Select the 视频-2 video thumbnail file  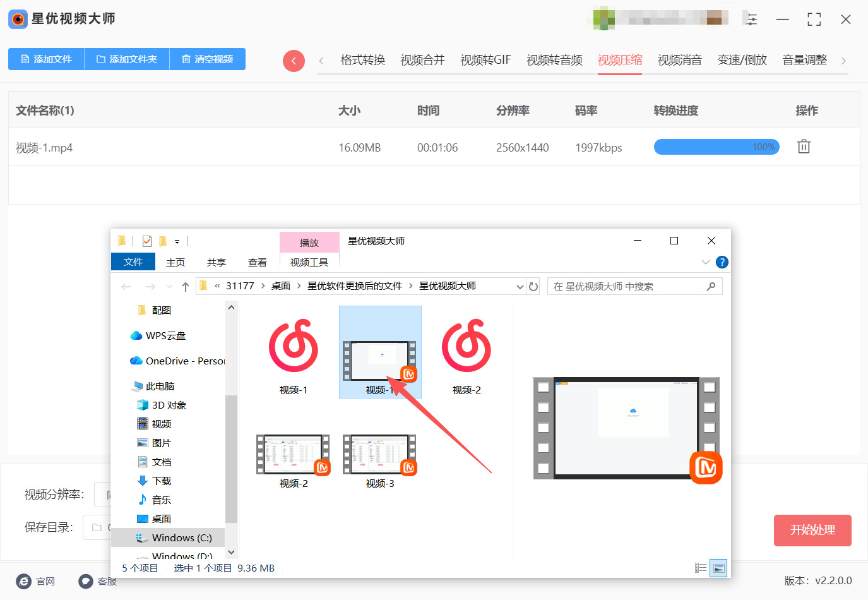click(294, 461)
